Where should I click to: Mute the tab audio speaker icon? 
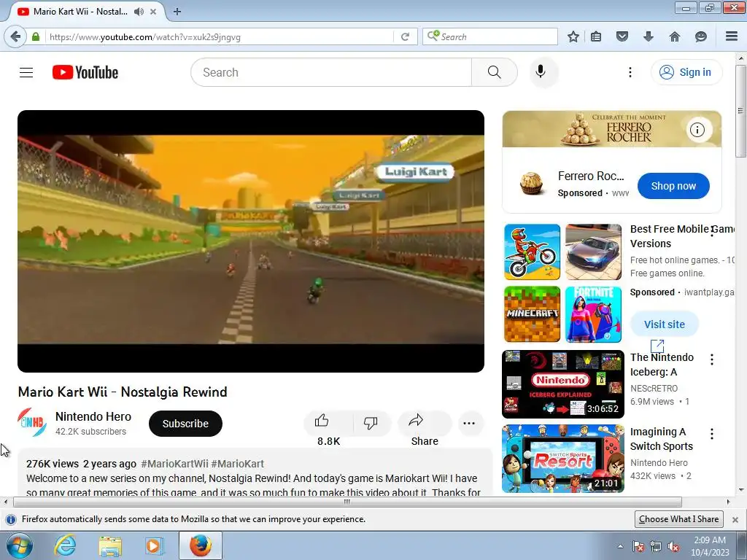pyautogui.click(x=139, y=12)
